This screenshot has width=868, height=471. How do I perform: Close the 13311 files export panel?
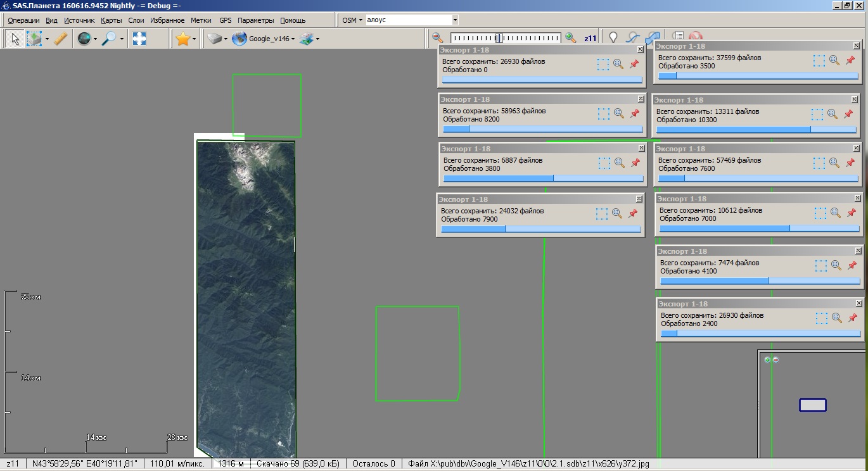point(854,99)
